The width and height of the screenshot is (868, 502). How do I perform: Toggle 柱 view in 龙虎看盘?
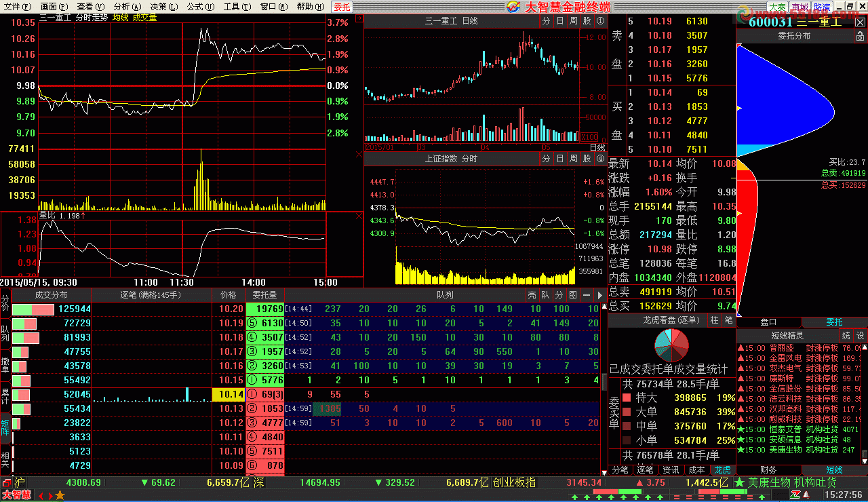715,320
